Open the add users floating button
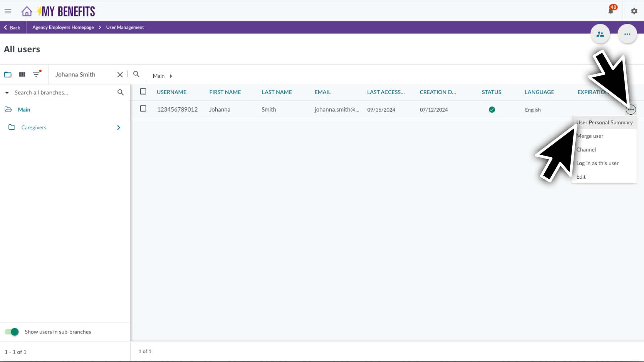The height and width of the screenshot is (362, 644). [600, 34]
